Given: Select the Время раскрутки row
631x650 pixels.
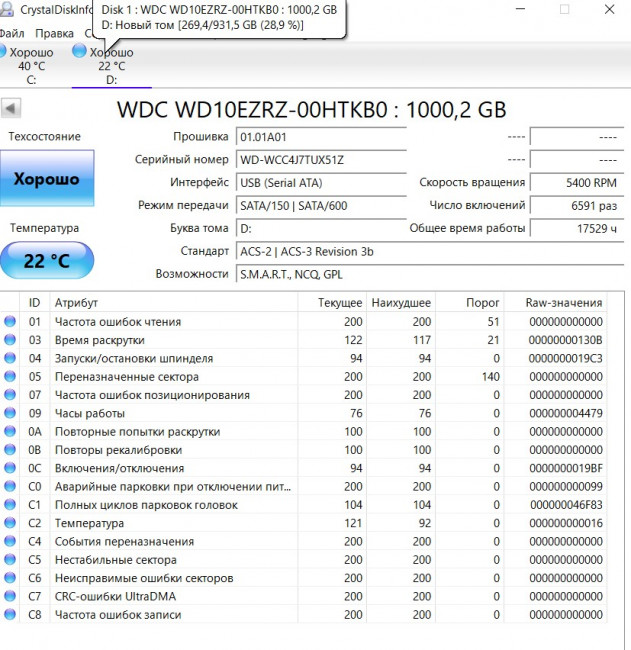Looking at the screenshot, I should coord(303,340).
